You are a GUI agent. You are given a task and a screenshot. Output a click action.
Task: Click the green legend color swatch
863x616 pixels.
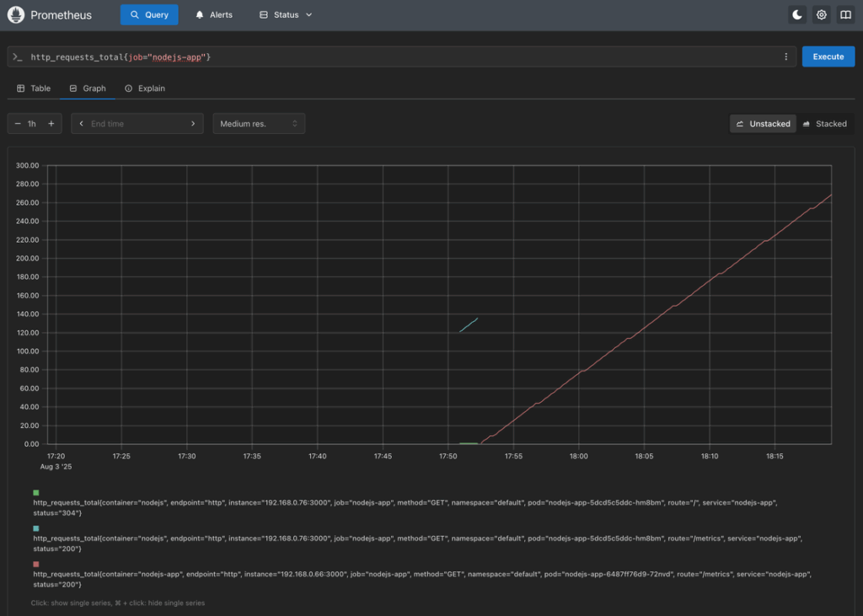pyautogui.click(x=35, y=493)
